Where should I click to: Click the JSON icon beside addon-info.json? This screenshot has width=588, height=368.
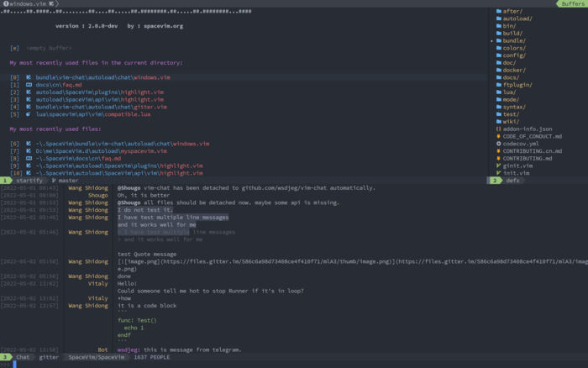click(498, 129)
